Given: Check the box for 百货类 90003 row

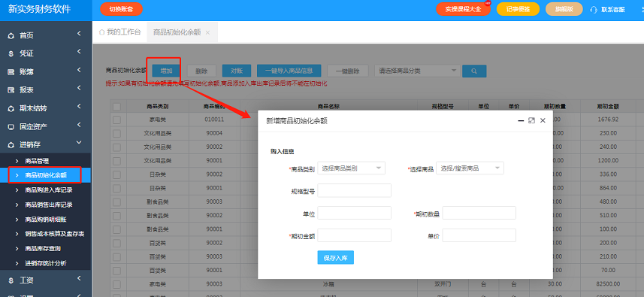Looking at the screenshot, I should (x=116, y=256).
